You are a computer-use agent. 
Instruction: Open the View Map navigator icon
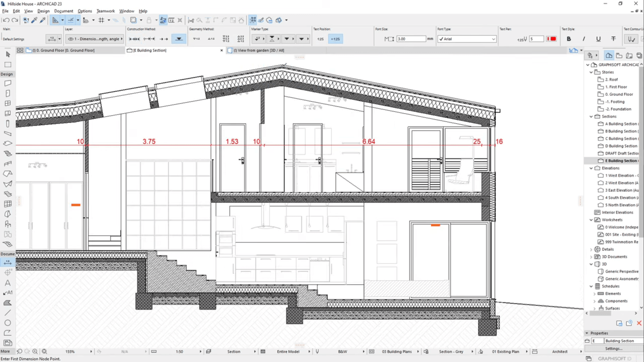[619, 55]
